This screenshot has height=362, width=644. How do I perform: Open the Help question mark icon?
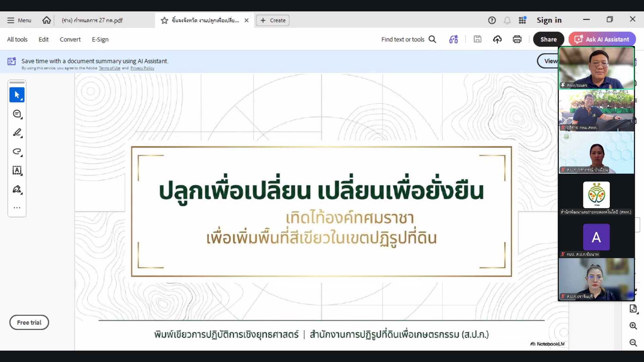492,20
